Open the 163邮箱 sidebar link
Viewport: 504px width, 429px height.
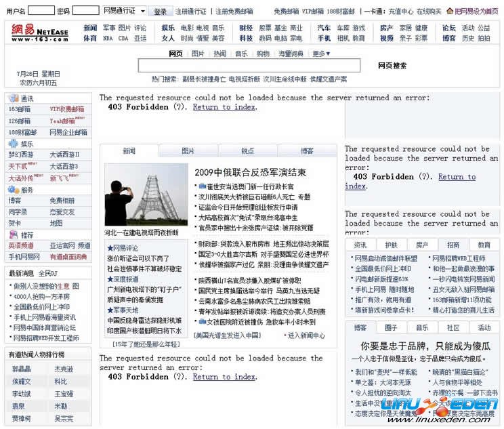20,109
